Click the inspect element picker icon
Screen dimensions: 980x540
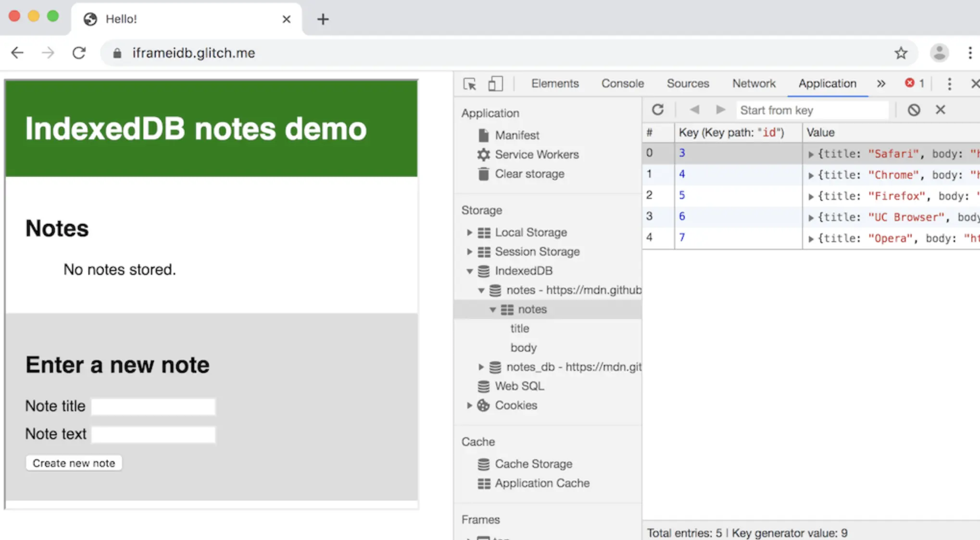pos(469,84)
